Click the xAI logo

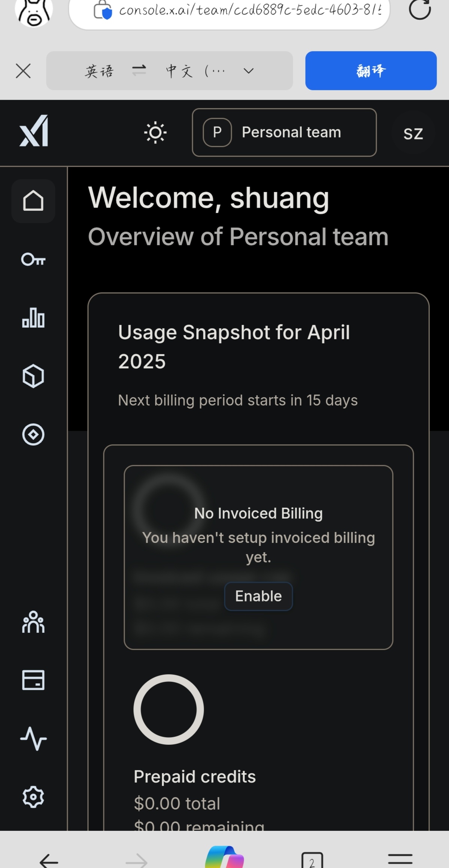34,131
